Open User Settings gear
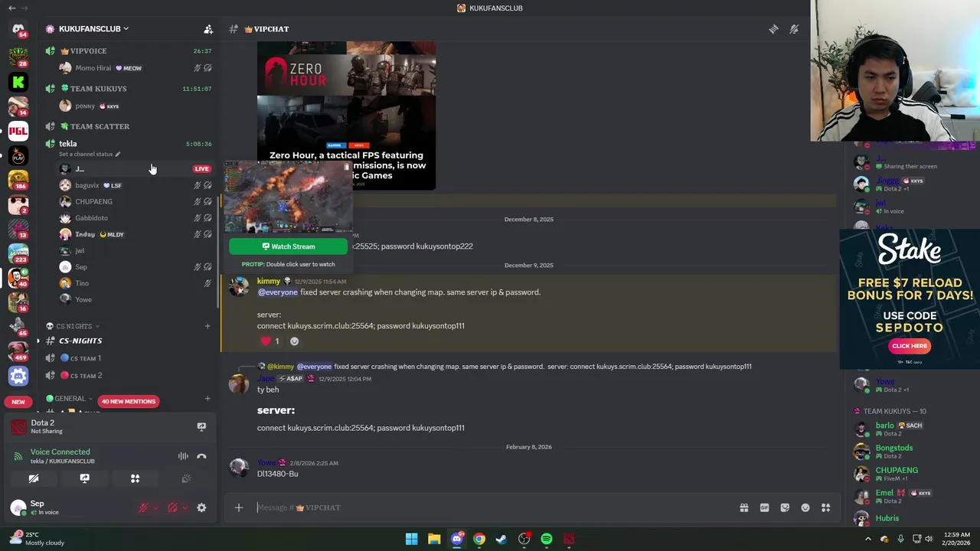980x551 pixels. pyautogui.click(x=201, y=507)
